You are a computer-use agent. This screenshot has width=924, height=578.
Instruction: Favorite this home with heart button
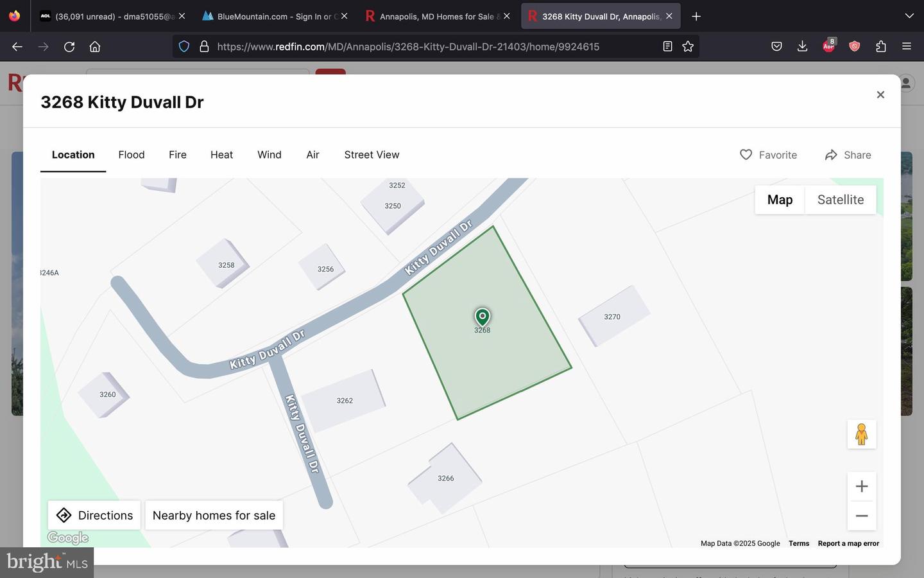(768, 155)
